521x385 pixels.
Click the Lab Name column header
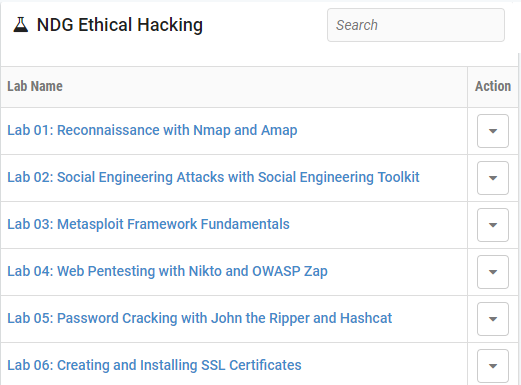35,86
